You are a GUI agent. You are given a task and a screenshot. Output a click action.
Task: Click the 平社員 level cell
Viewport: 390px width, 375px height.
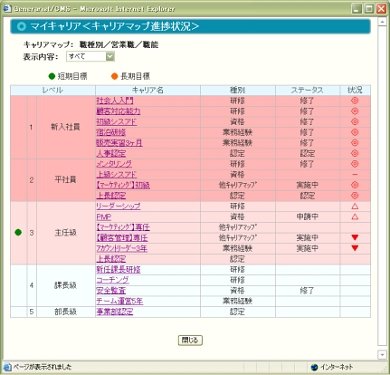(x=66, y=180)
